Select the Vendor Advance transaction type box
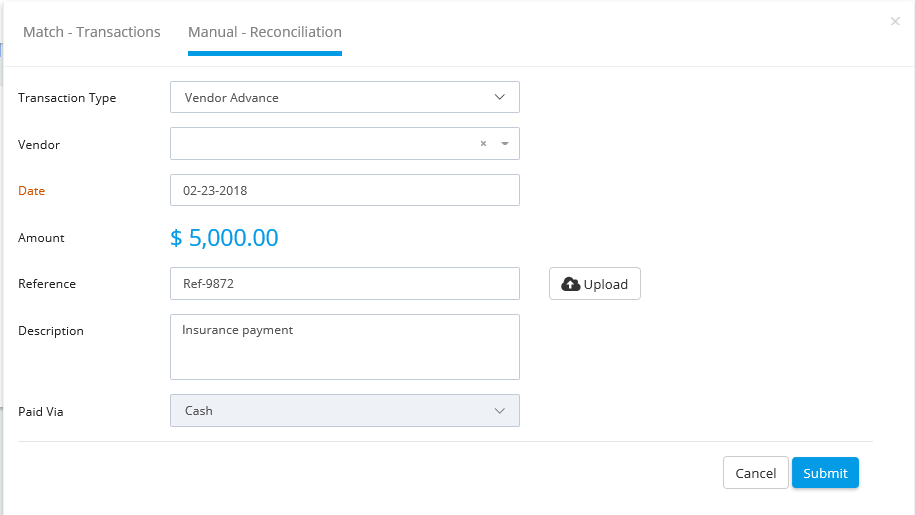Image resolution: width=915 pixels, height=515 pixels. 345,97
